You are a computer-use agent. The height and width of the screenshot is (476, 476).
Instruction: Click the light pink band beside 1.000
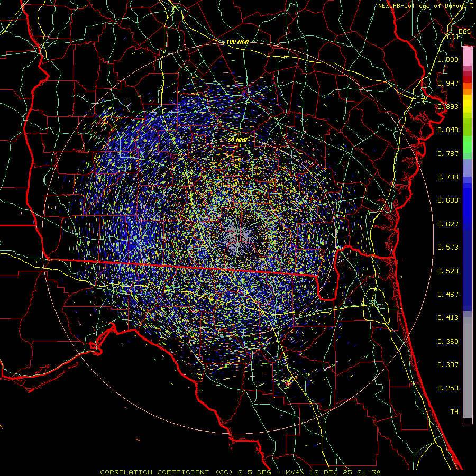tap(467, 57)
